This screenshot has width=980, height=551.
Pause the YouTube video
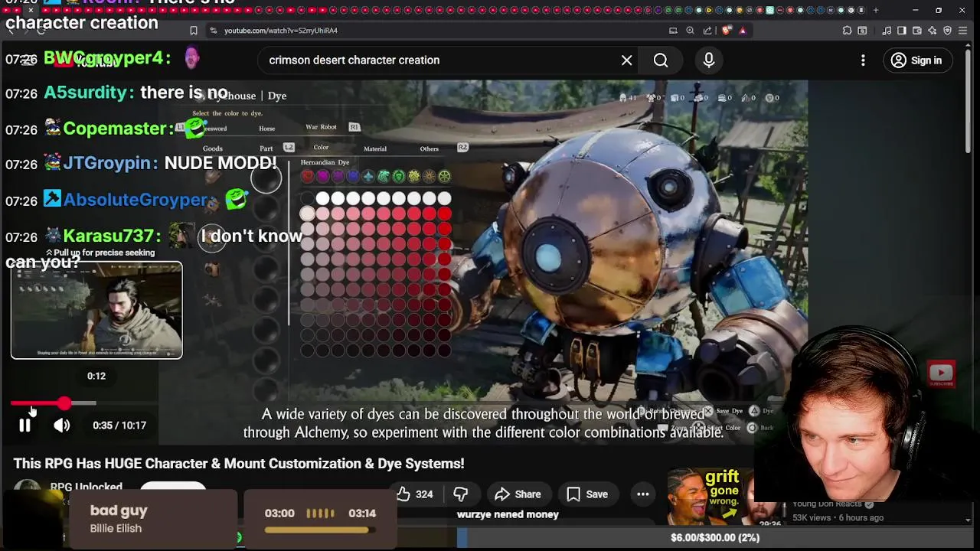(x=24, y=425)
